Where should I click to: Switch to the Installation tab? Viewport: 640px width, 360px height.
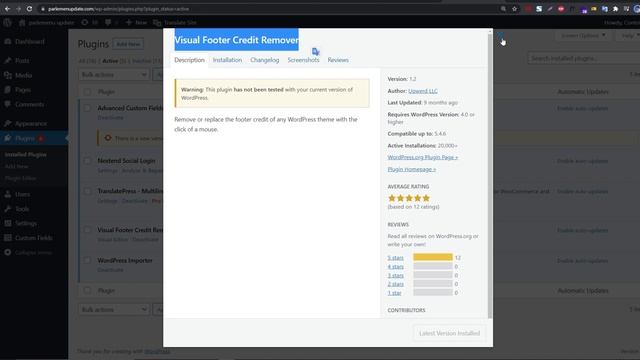(x=227, y=60)
